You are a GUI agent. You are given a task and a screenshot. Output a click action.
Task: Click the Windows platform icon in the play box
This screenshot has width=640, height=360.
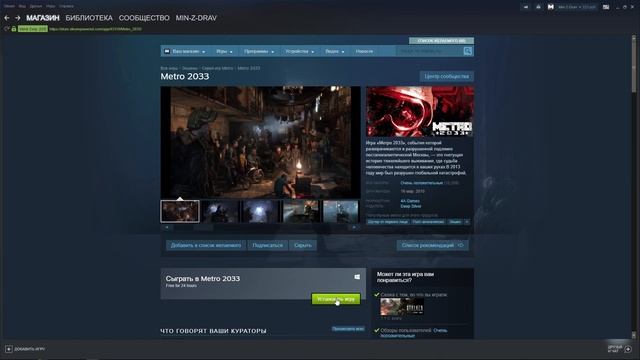(x=357, y=277)
